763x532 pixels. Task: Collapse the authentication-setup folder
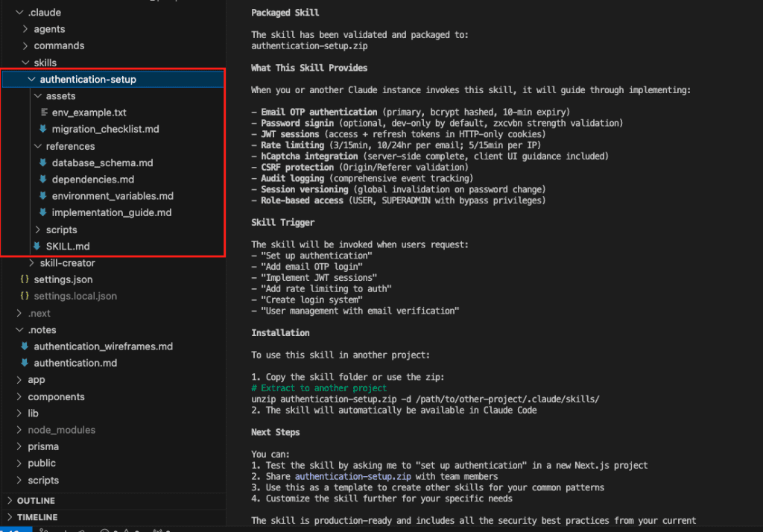[x=31, y=79]
